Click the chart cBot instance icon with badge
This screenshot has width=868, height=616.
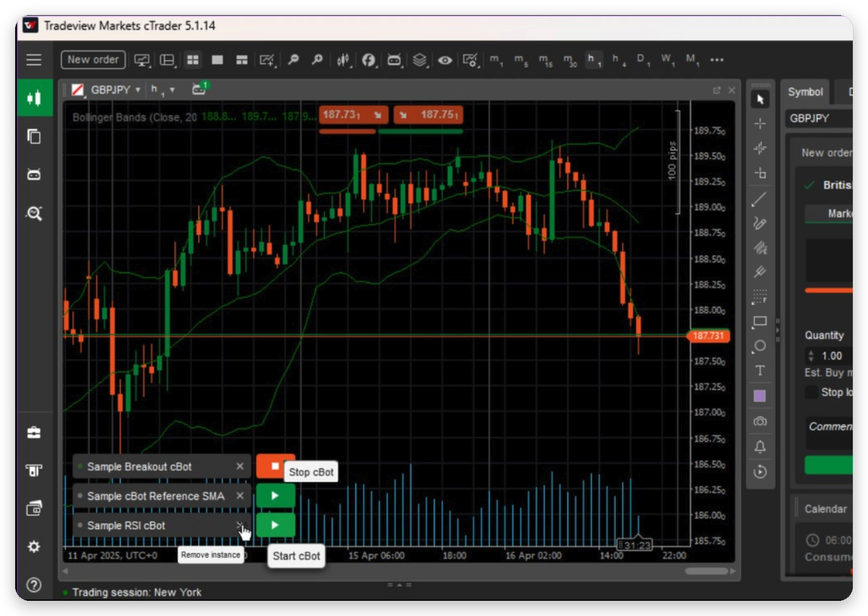[x=199, y=89]
